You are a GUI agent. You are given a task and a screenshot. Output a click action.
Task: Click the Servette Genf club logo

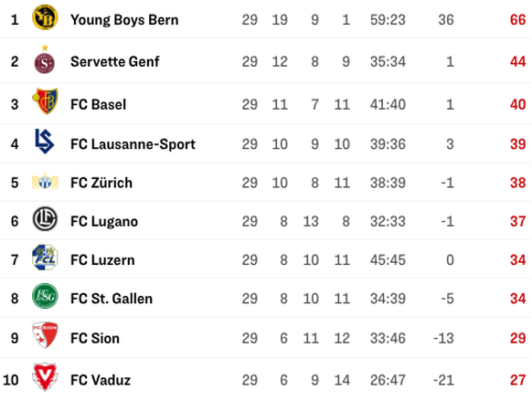pos(45,59)
